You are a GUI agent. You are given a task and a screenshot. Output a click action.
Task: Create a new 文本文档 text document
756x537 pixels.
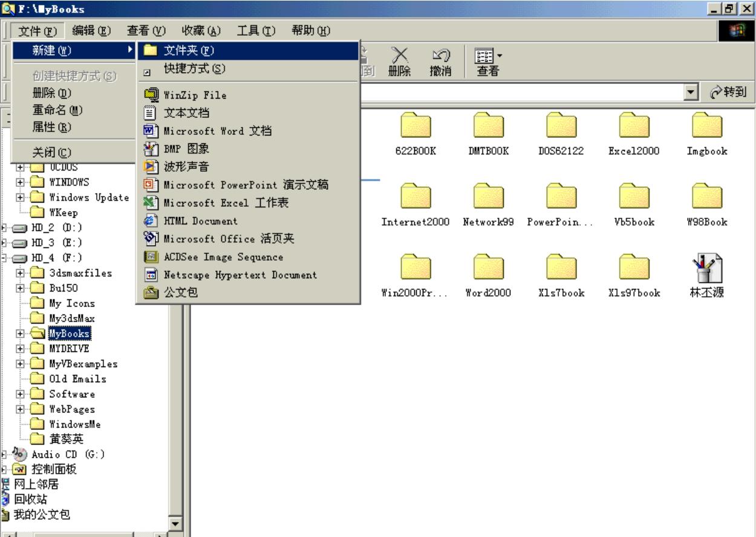(x=248, y=113)
